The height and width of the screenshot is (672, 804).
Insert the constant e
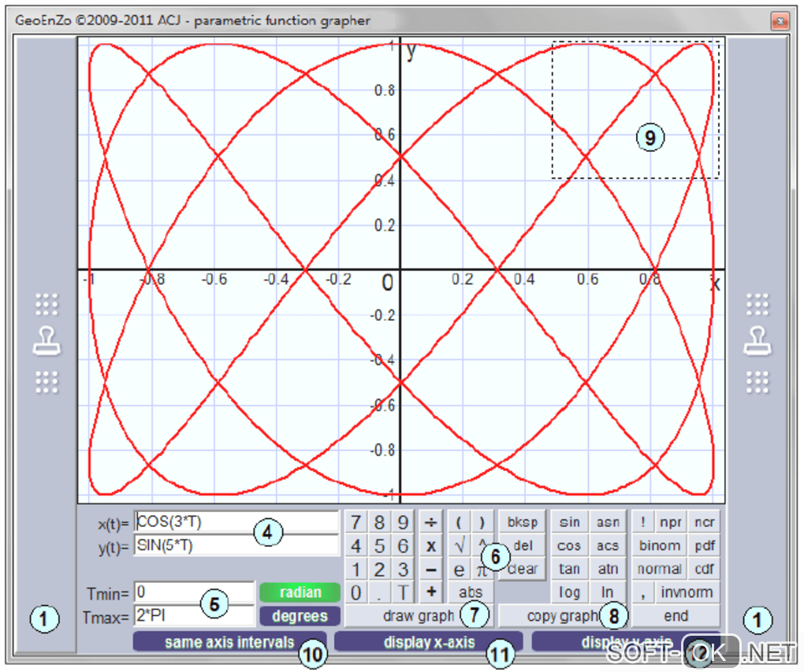[460, 569]
